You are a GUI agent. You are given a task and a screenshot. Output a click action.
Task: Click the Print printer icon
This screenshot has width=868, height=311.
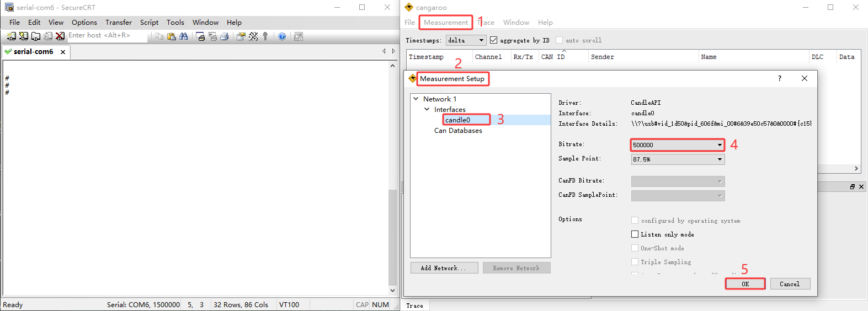click(225, 36)
